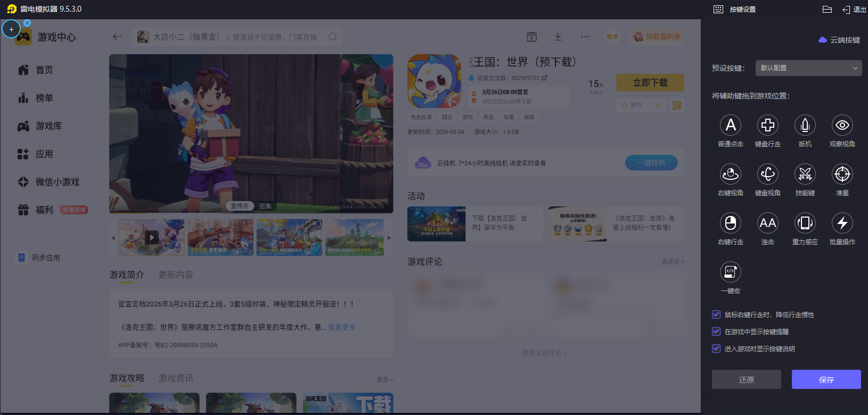Show previous screenshot thumbnails with left arrow
The height and width of the screenshot is (415, 868).
(113, 238)
